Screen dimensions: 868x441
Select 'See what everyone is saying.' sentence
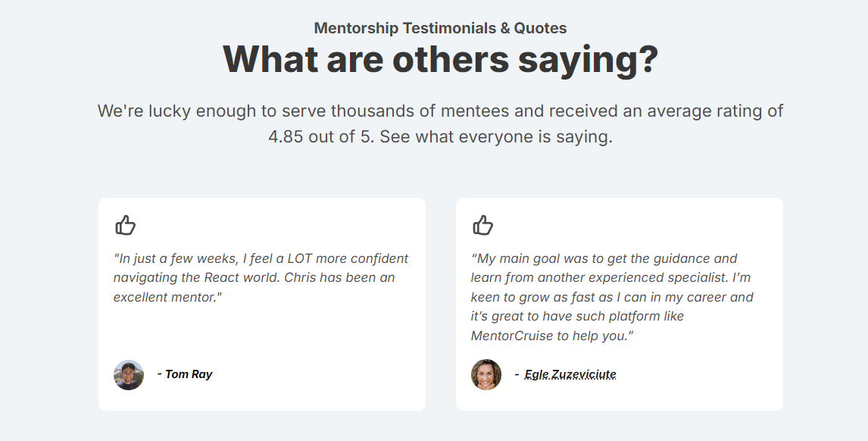pos(496,138)
